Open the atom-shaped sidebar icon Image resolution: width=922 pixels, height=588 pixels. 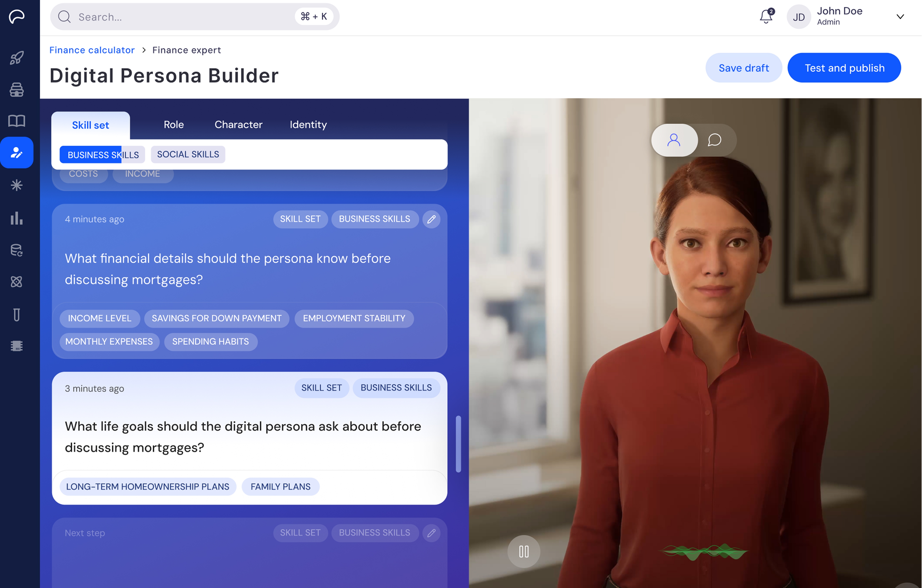(16, 282)
